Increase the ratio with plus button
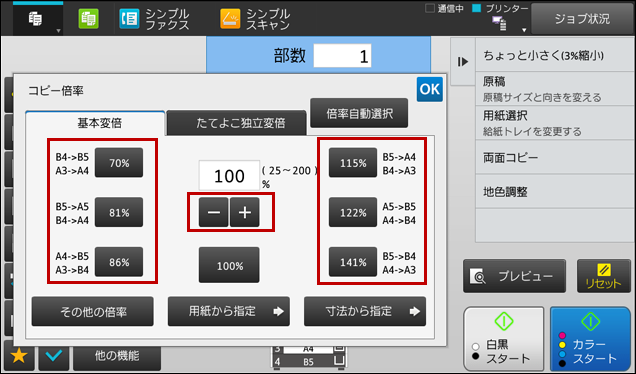Image resolution: width=636 pixels, height=374 pixels. point(245,212)
